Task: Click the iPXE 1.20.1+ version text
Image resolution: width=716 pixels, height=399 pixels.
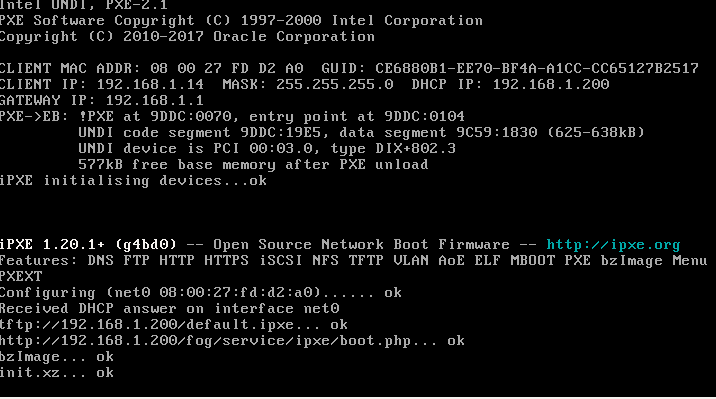Action: tap(88, 245)
